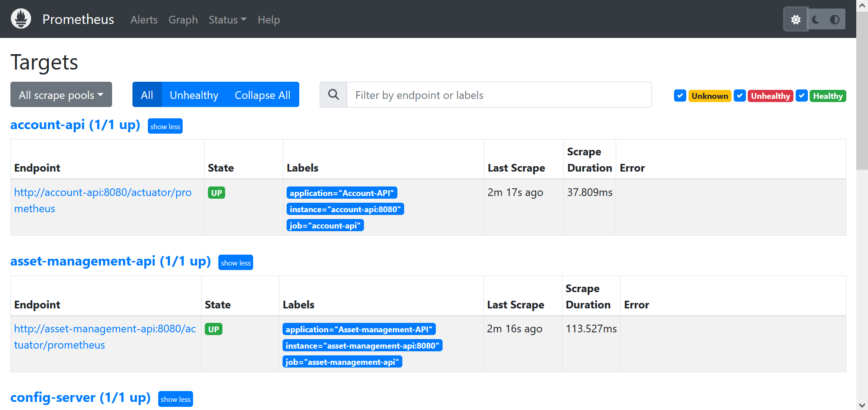Open the asset-management-api endpoint link
868x410 pixels.
(x=105, y=337)
